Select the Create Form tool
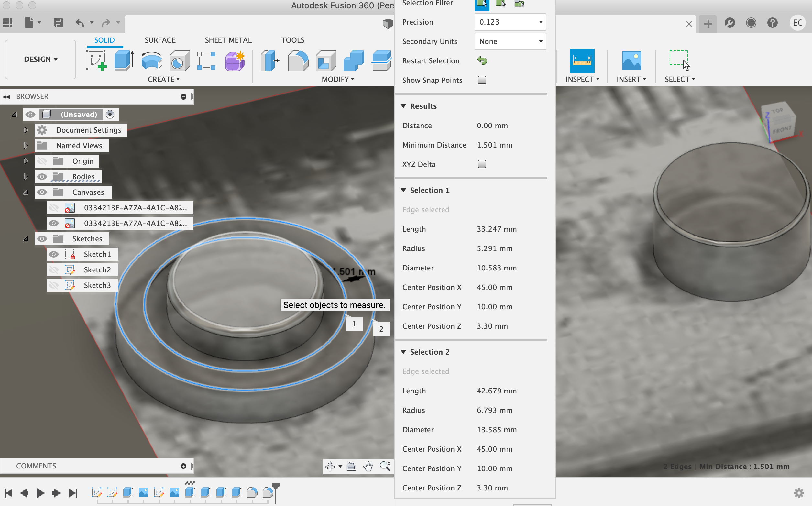The width and height of the screenshot is (812, 506). click(235, 60)
